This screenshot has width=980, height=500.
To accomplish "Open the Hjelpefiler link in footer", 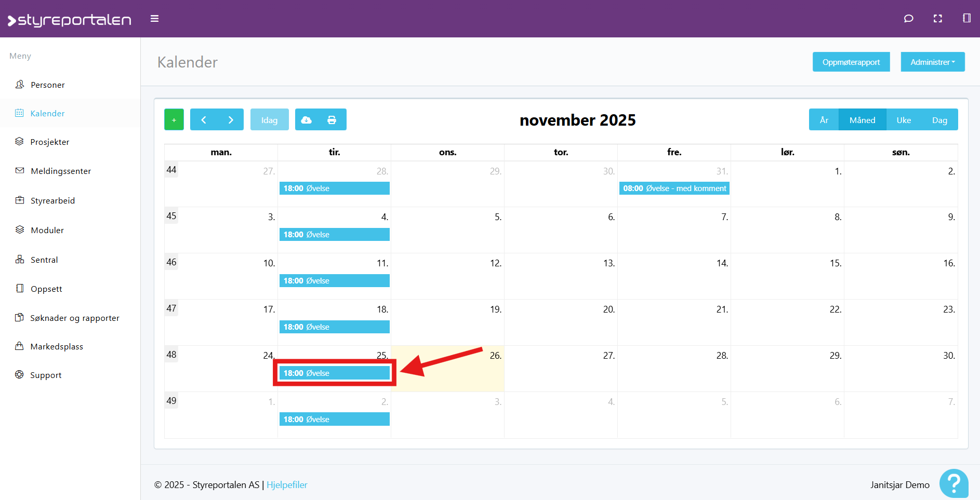I will (287, 485).
